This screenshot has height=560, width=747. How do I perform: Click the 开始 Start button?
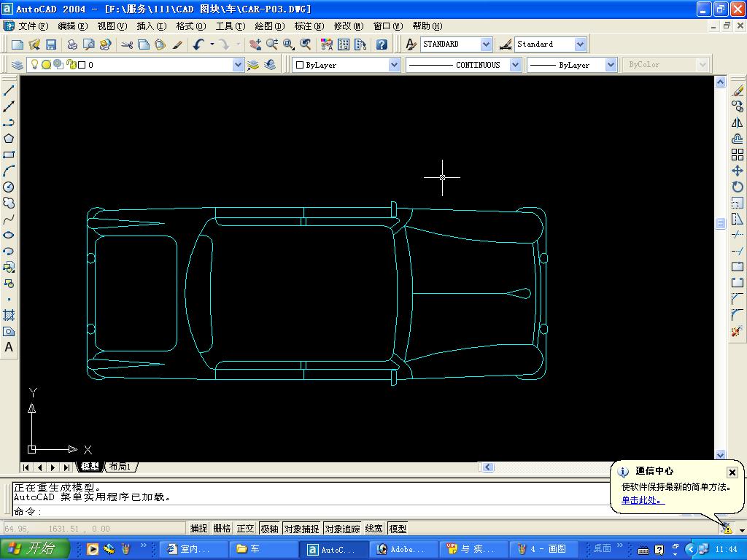pos(35,549)
